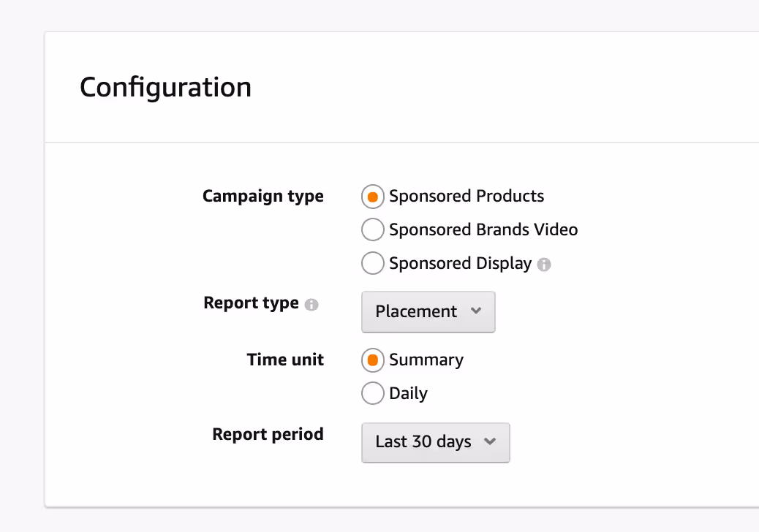759x532 pixels.
Task: Switch time unit to Daily radio button
Action: pos(373,394)
